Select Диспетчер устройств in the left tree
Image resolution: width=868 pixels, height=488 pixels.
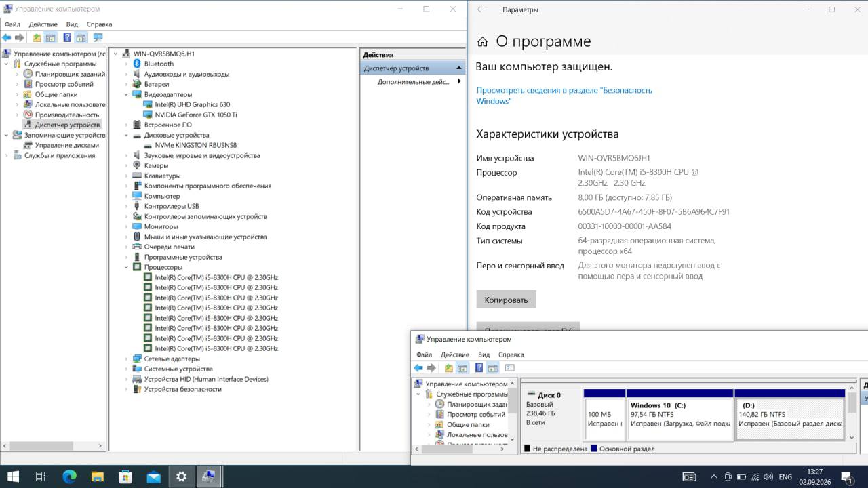coord(67,125)
